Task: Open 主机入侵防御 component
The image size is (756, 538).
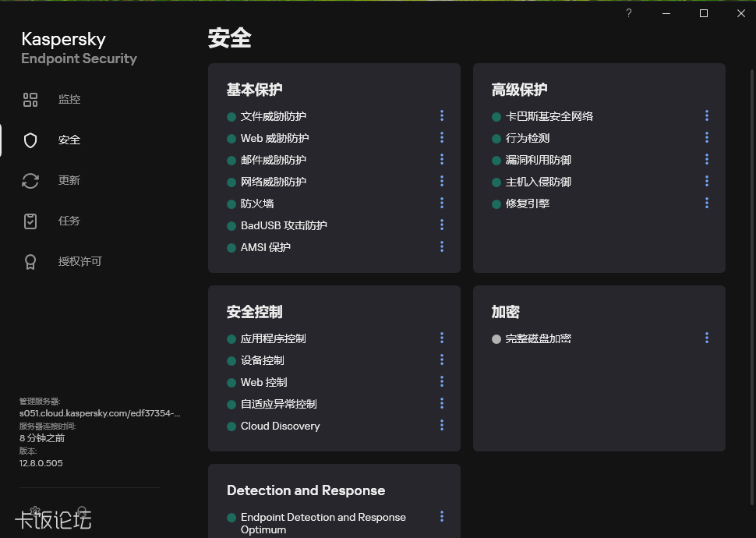Action: tap(538, 182)
